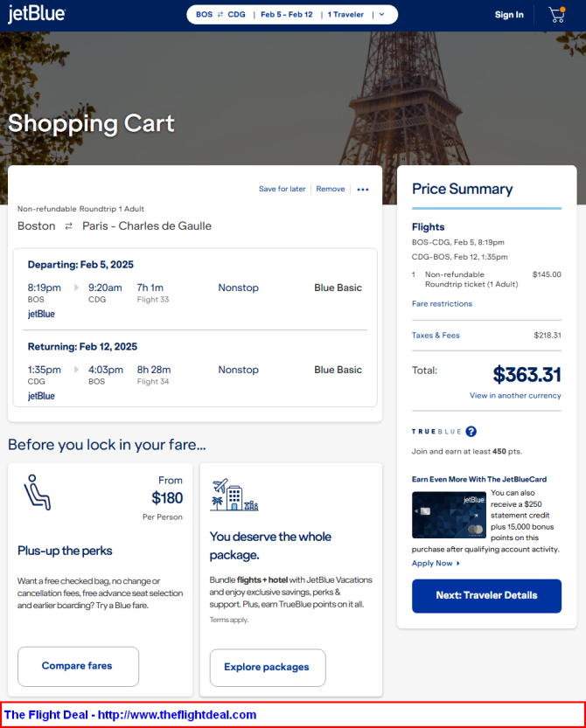
Task: Click the TRUEBLUE logo text
Action: point(436,432)
